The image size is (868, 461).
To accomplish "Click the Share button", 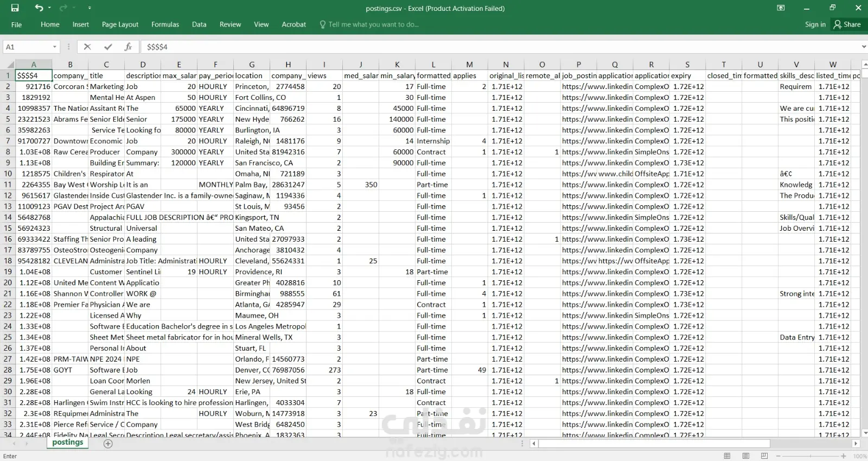I will [847, 24].
